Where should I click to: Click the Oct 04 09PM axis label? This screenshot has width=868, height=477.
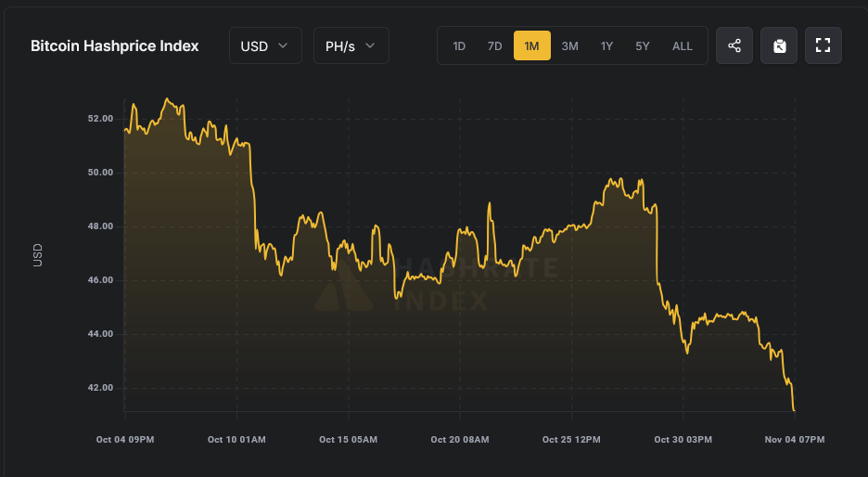coord(125,439)
